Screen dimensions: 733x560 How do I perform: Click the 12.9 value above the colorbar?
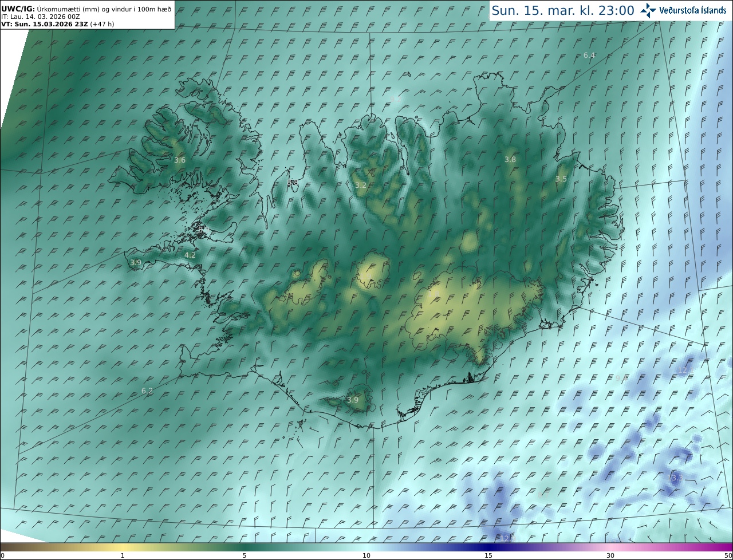click(x=507, y=538)
